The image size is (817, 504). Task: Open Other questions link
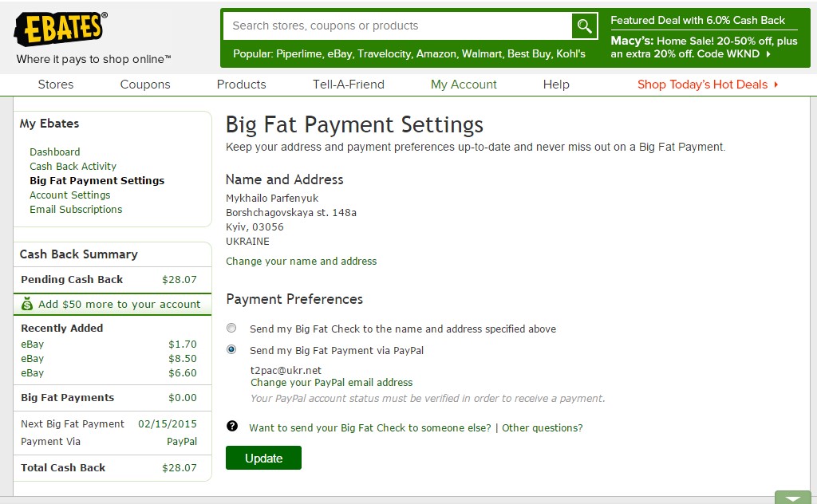(543, 428)
